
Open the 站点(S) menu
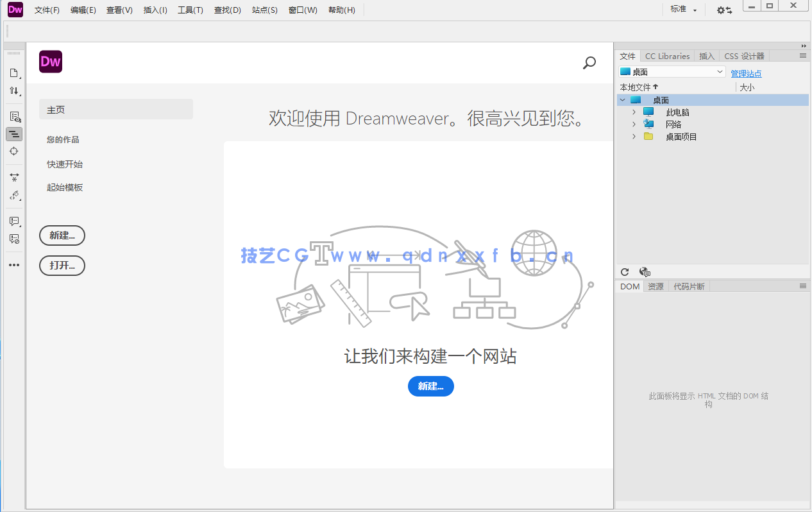pos(264,10)
